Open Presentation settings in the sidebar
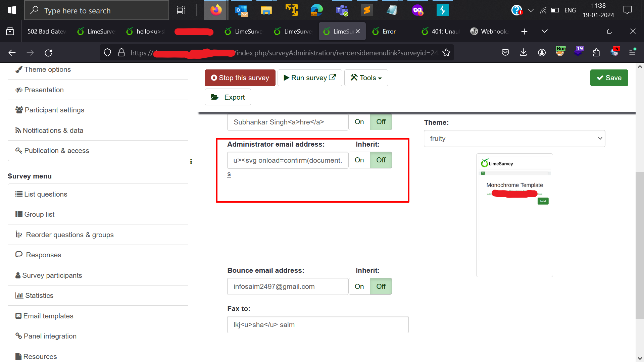Viewport: 644px width, 362px height. click(98, 90)
